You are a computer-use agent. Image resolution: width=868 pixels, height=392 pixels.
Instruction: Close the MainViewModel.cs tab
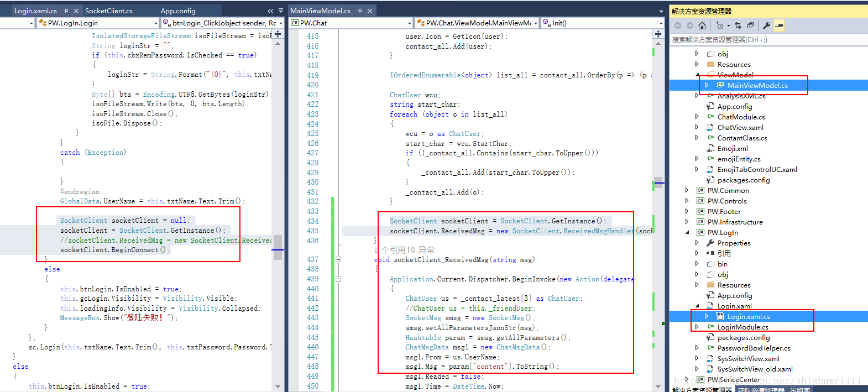(x=370, y=11)
